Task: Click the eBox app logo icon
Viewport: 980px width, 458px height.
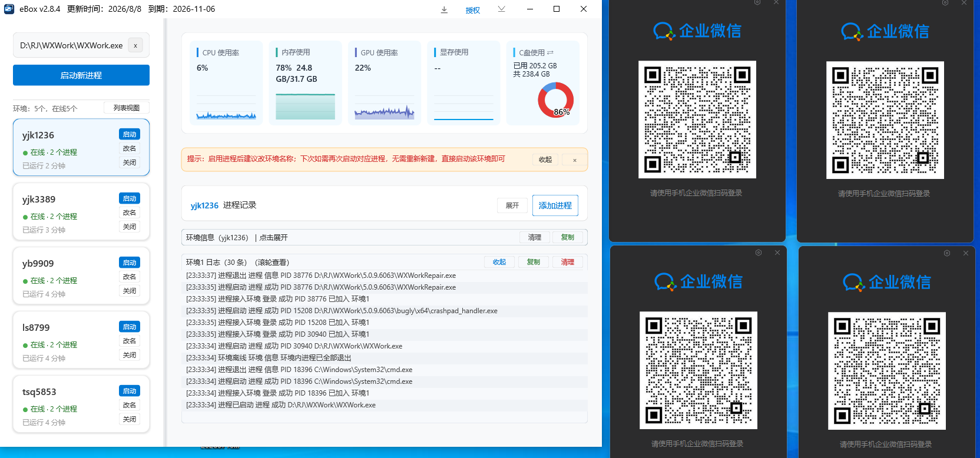Action: coord(9,9)
